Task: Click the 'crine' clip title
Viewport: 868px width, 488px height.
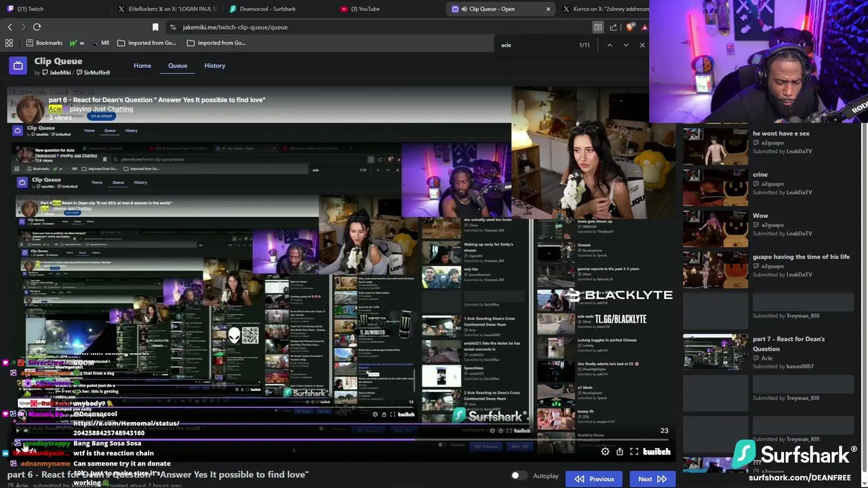Action: click(760, 174)
